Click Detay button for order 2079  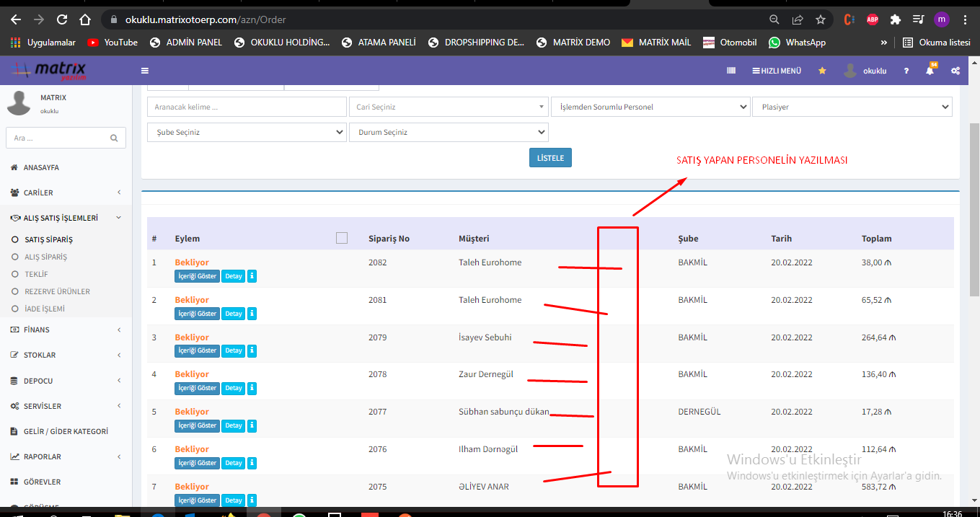click(x=234, y=350)
